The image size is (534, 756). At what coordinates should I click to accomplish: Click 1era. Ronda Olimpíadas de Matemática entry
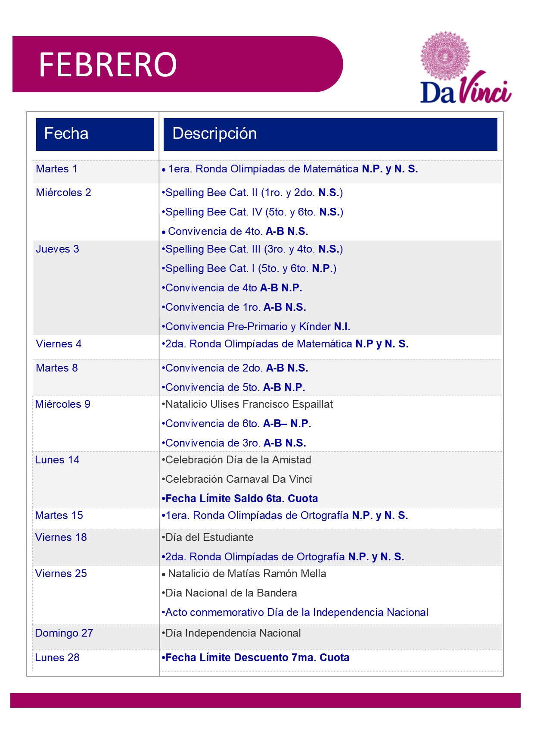click(290, 169)
